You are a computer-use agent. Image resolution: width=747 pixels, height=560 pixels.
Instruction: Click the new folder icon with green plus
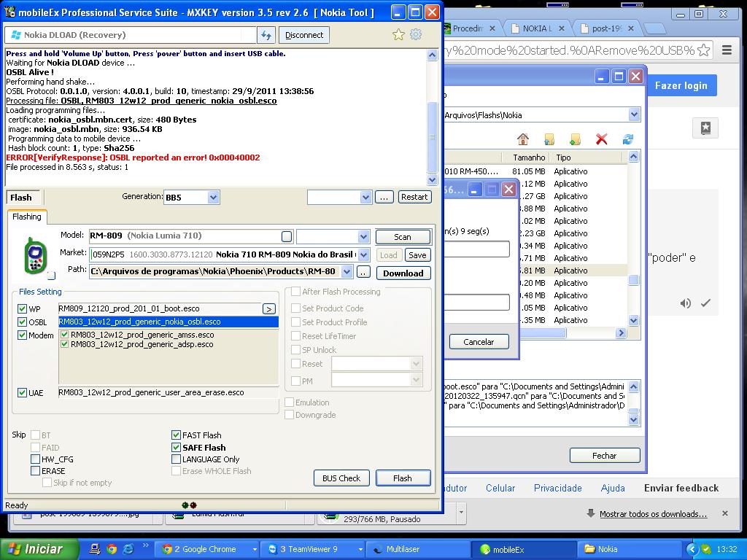(575, 139)
